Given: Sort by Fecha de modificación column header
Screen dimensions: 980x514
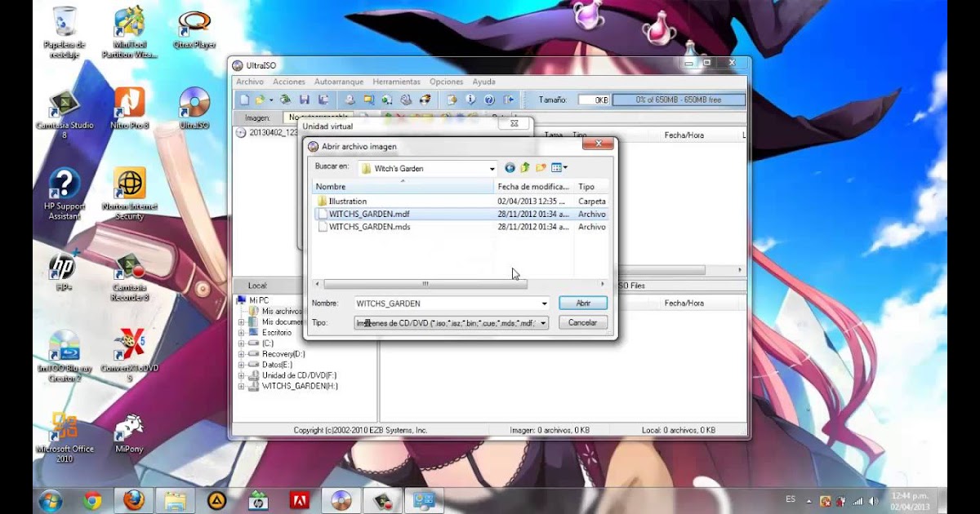Looking at the screenshot, I should coord(534,187).
